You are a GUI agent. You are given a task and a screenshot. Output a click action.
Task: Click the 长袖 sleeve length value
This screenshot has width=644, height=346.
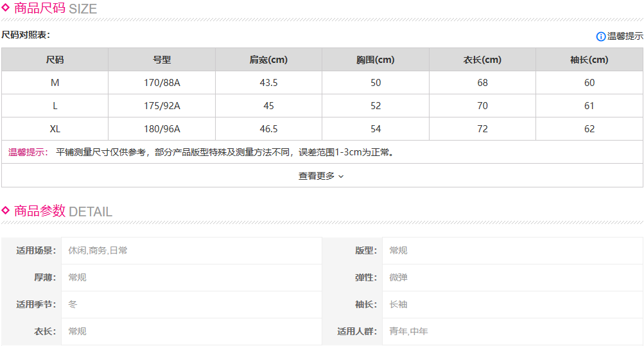[398, 305]
